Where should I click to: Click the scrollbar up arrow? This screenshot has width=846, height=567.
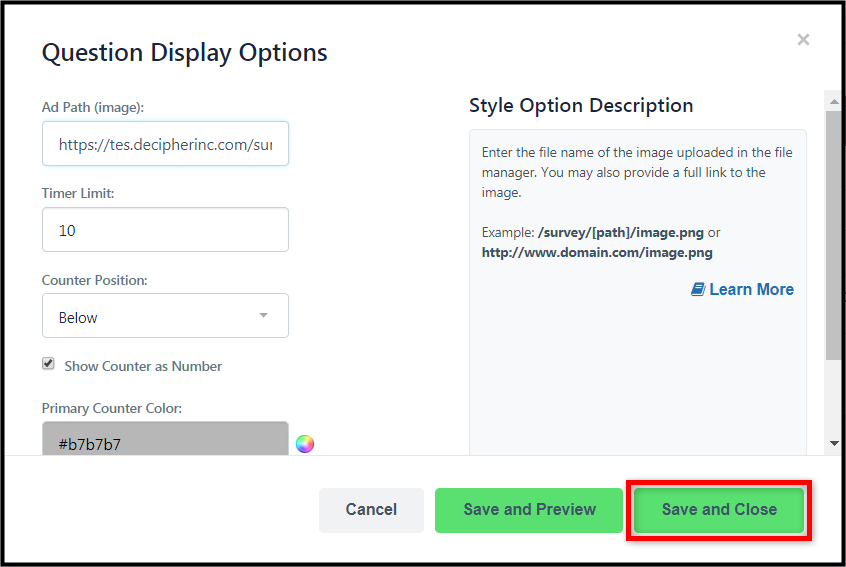coord(834,101)
